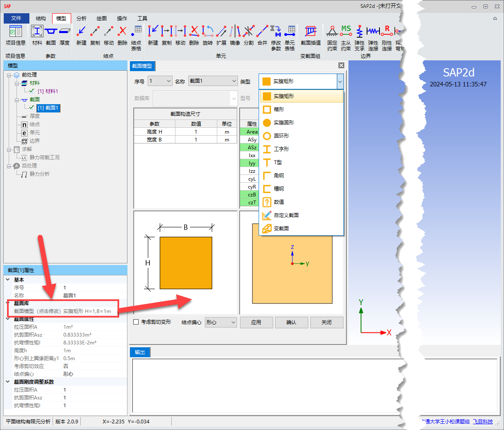
Task: Collapse 截面刚度调整系数 property group
Action: [8, 382]
